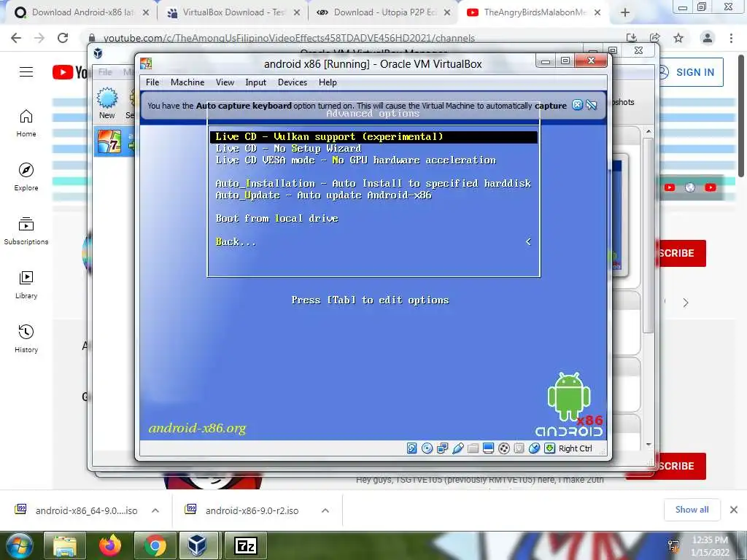The image size is (747, 560).
Task: Open the View menu
Action: (x=225, y=82)
